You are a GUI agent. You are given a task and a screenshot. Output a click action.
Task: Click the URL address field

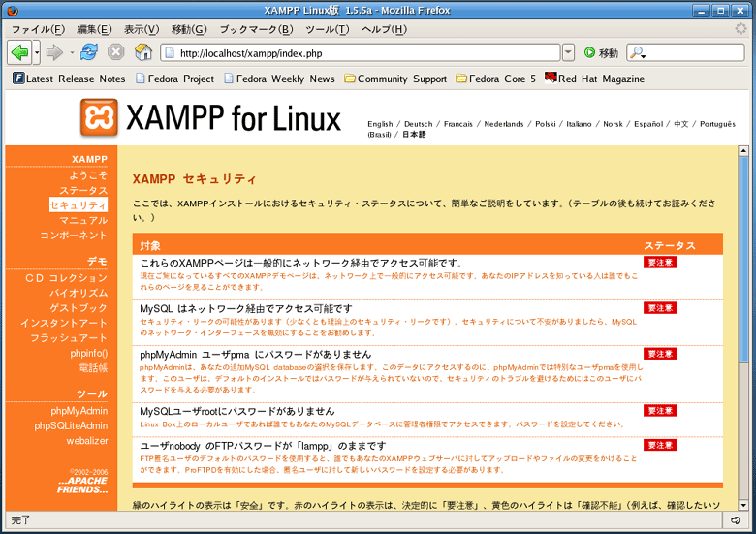361,52
